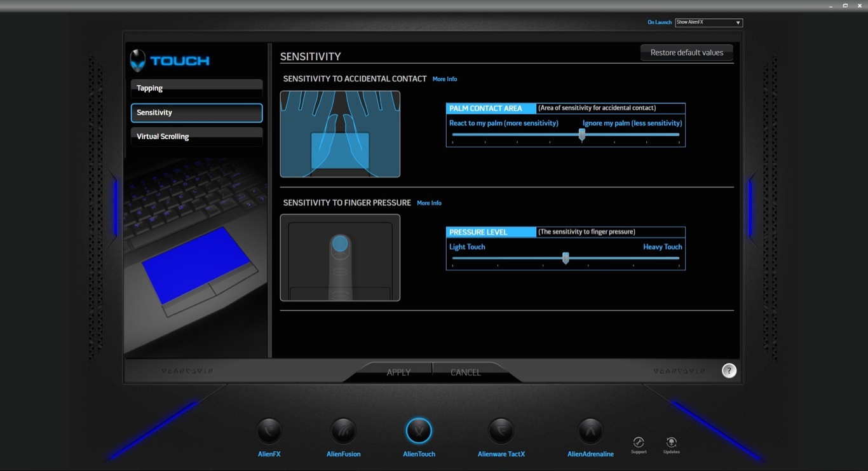Maximize the Alienware Command Center window
The image size is (868, 471).
click(x=845, y=6)
